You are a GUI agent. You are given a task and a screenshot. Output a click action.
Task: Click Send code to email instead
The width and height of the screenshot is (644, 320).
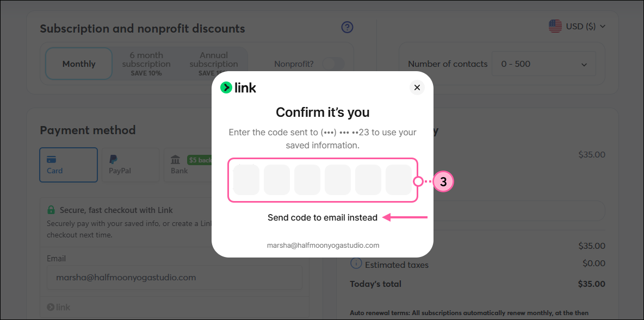tap(323, 217)
